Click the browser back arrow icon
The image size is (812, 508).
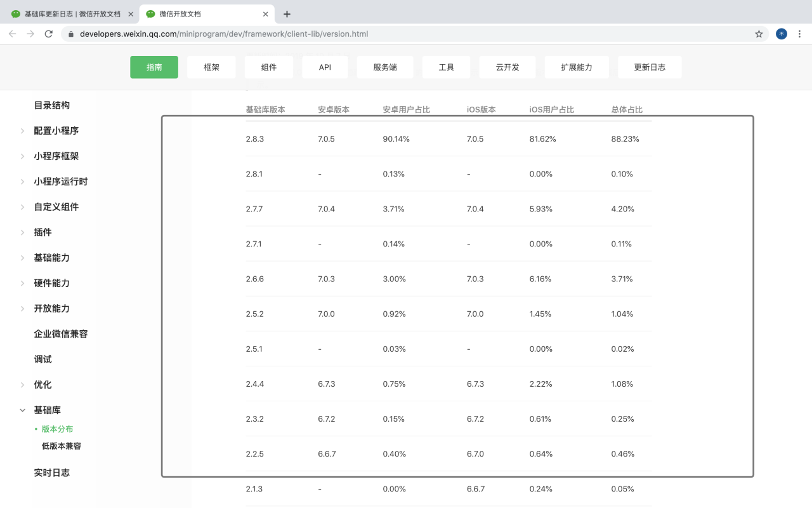pyautogui.click(x=12, y=34)
